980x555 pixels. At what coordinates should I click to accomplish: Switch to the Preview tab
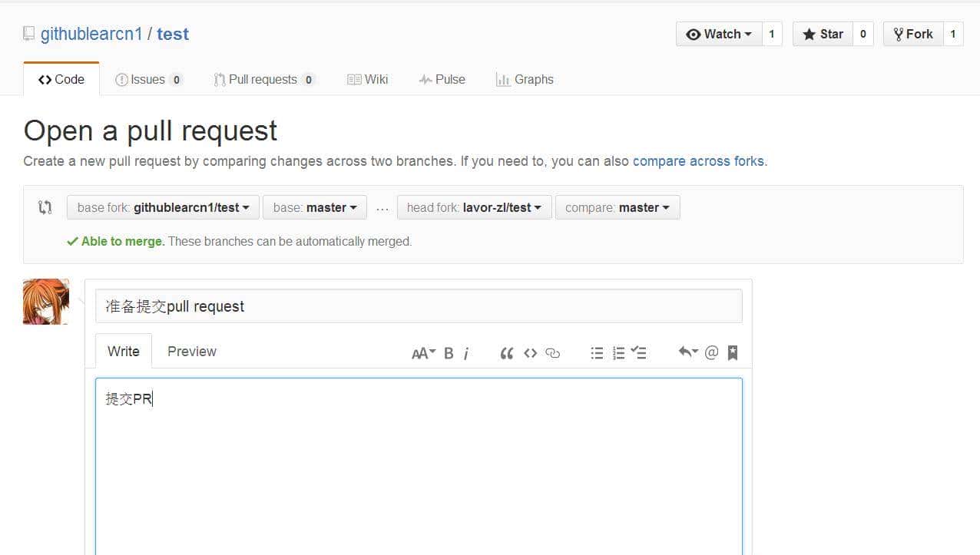coord(191,352)
